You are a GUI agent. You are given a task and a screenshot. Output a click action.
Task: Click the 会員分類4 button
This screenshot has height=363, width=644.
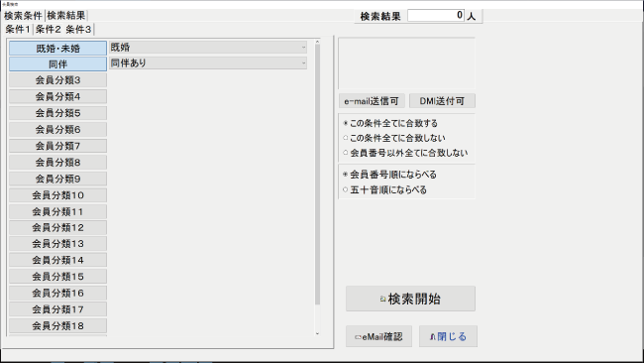pos(57,96)
